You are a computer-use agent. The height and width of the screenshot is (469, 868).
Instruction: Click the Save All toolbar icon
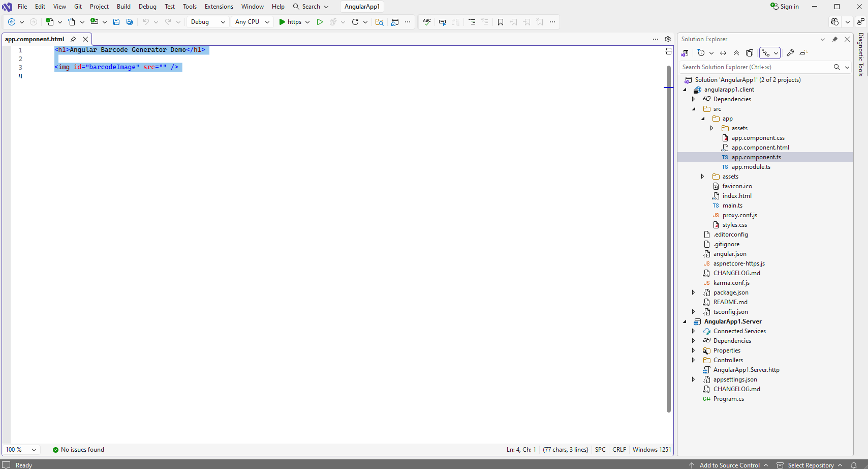coord(130,22)
